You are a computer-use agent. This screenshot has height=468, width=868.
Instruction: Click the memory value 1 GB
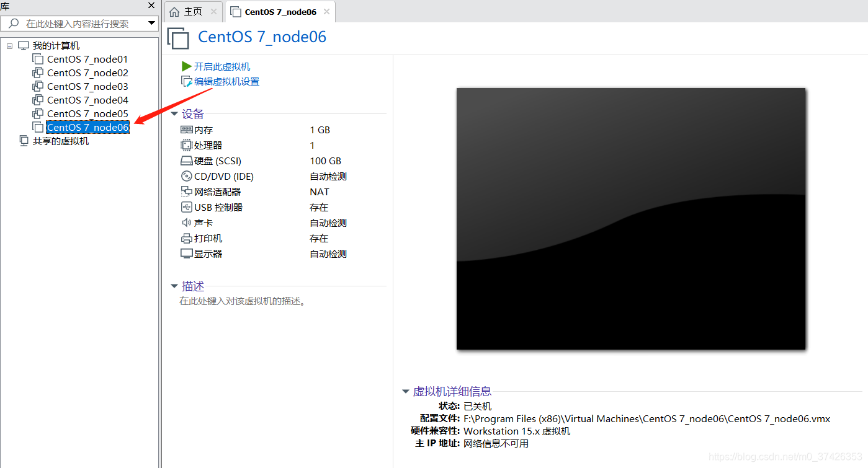[320, 130]
